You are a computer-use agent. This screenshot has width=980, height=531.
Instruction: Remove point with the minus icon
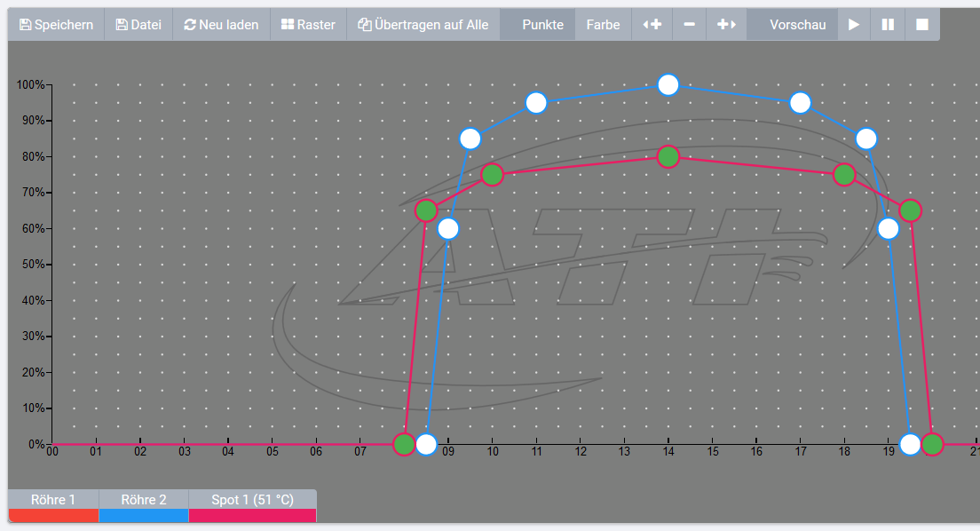pos(689,25)
